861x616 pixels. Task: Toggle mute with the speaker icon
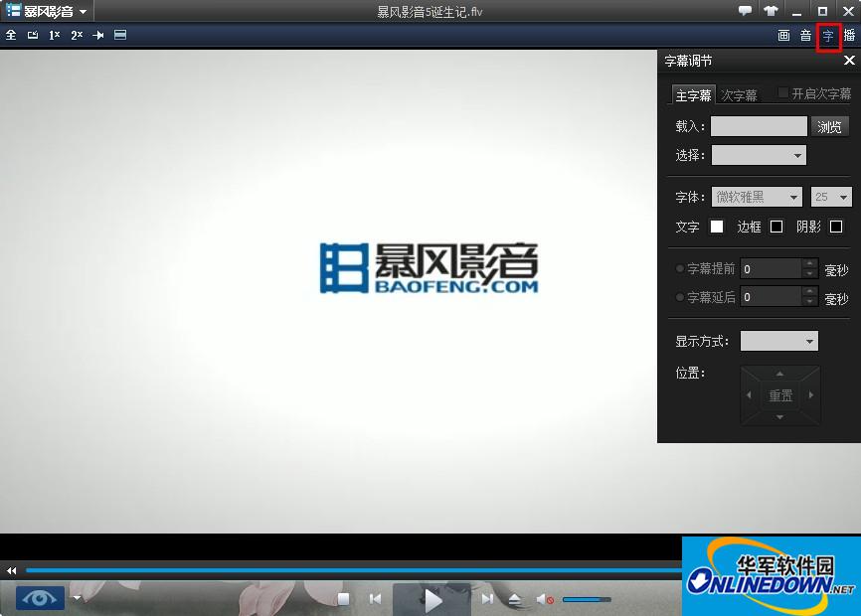545,599
